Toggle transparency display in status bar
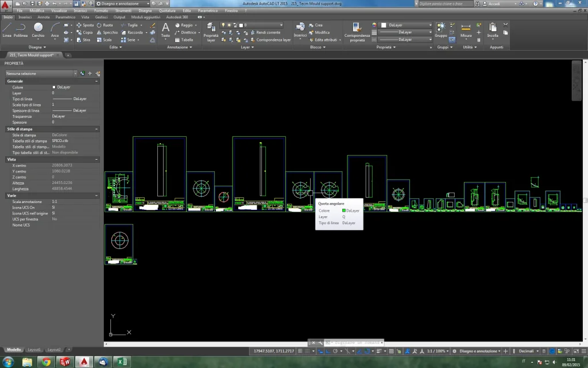588x368 pixels. (391, 351)
